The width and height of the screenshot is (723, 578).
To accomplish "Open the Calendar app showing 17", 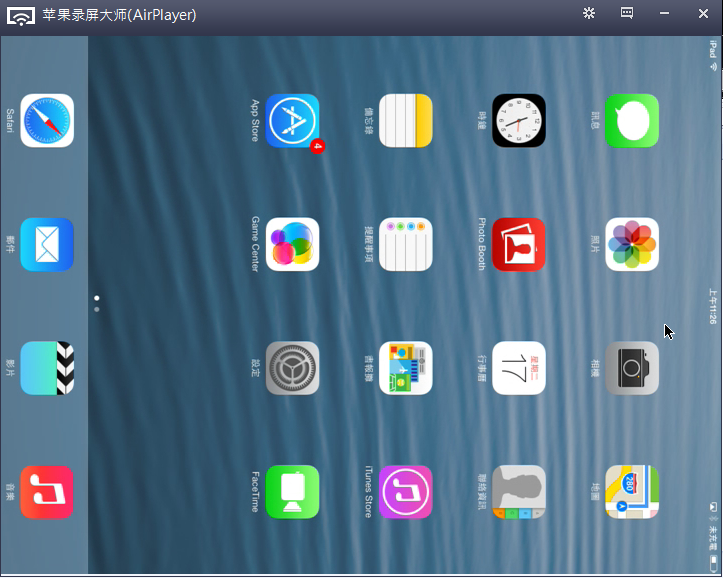I will coord(519,368).
